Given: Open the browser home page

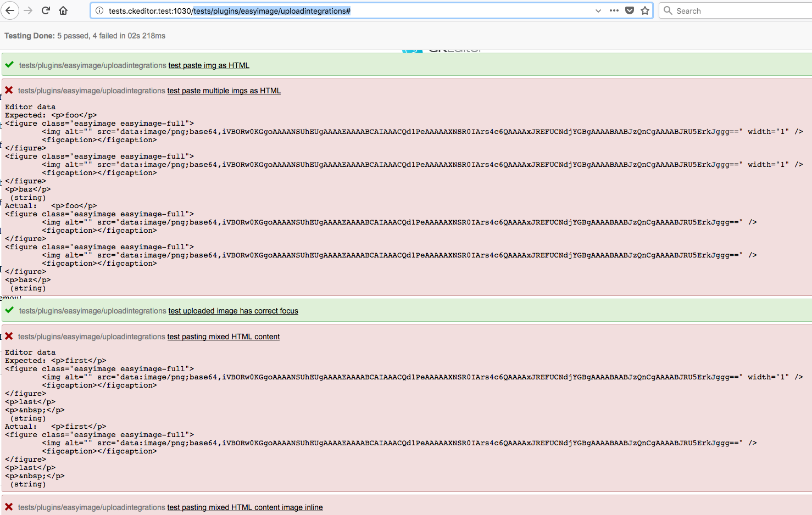Looking at the screenshot, I should click(x=63, y=10).
